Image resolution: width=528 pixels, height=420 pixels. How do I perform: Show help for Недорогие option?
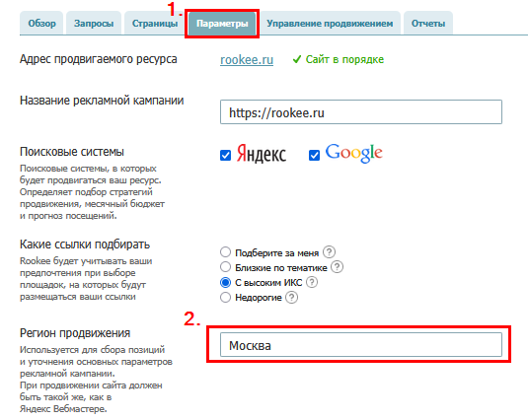291,298
